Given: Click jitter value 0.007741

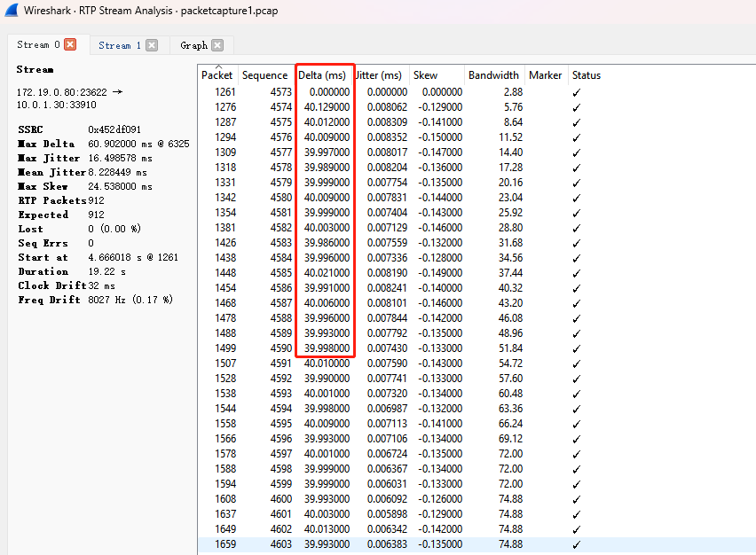Looking at the screenshot, I should tap(387, 379).
